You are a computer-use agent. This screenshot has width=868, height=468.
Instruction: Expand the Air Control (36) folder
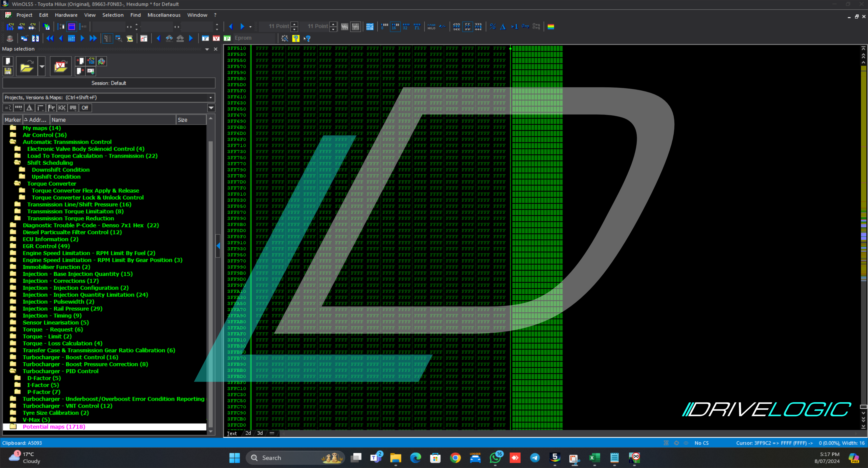(x=13, y=135)
